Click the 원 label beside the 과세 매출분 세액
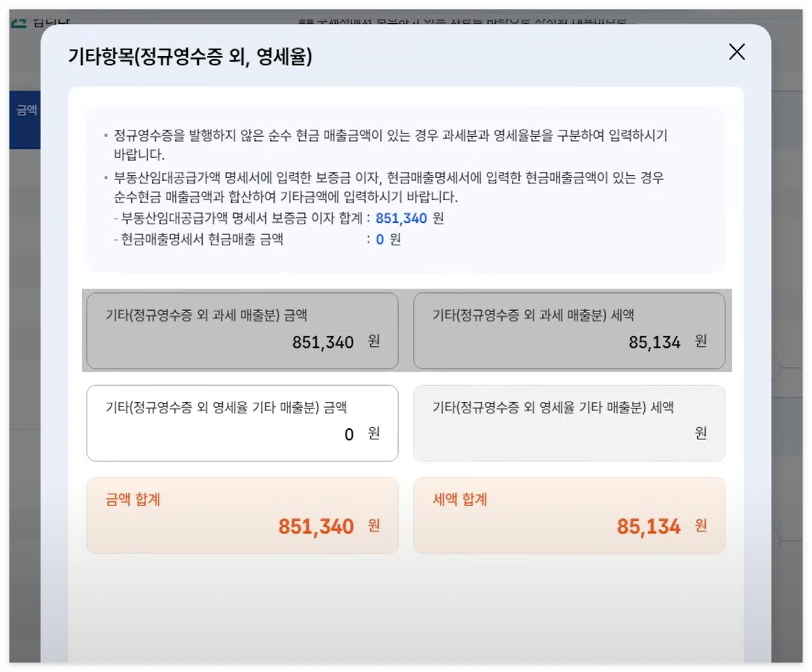Screen dimensions: 812x672 pos(700,342)
